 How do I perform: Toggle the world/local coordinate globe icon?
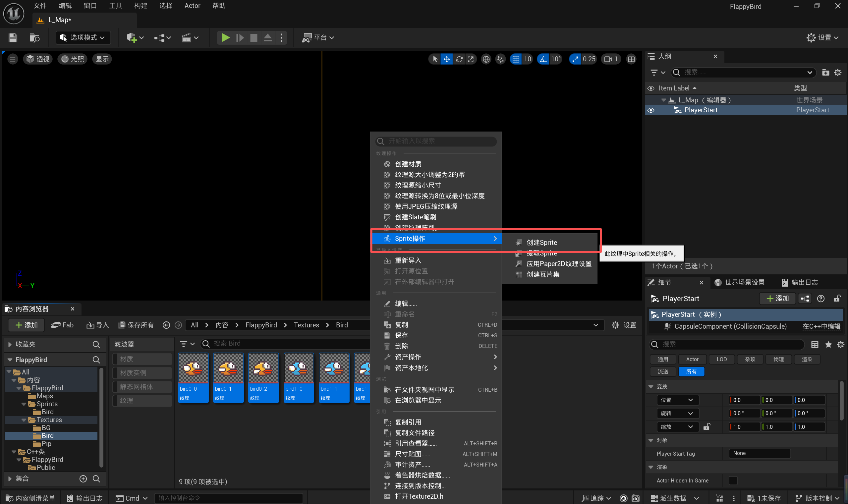tap(486, 59)
